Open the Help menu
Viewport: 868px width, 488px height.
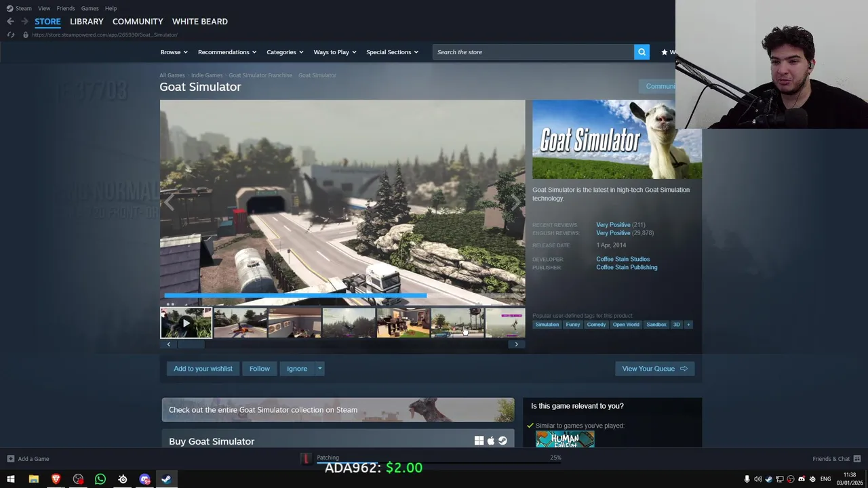pos(111,8)
